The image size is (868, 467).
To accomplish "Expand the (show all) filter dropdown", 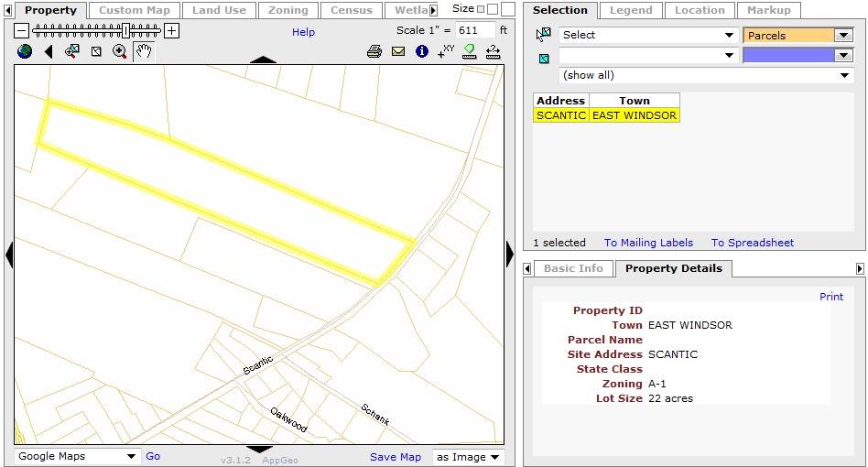I will 706,75.
